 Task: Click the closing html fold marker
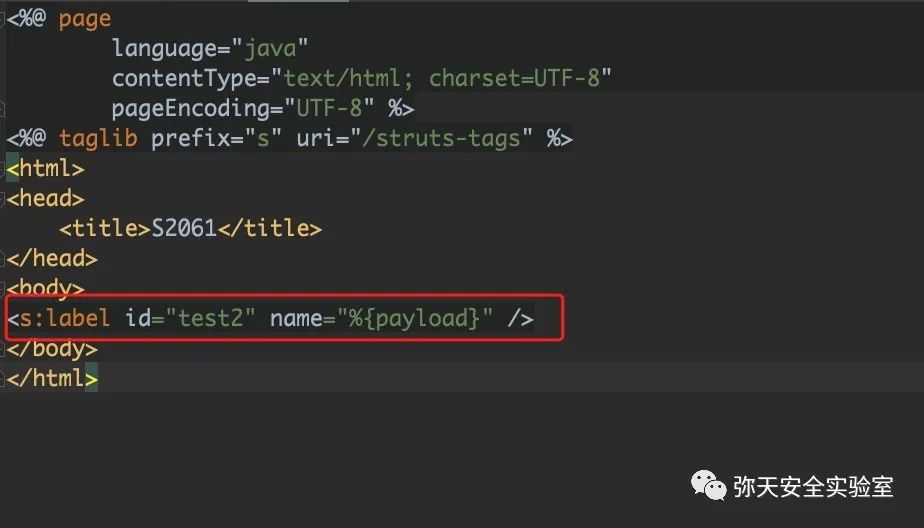coord(2,378)
